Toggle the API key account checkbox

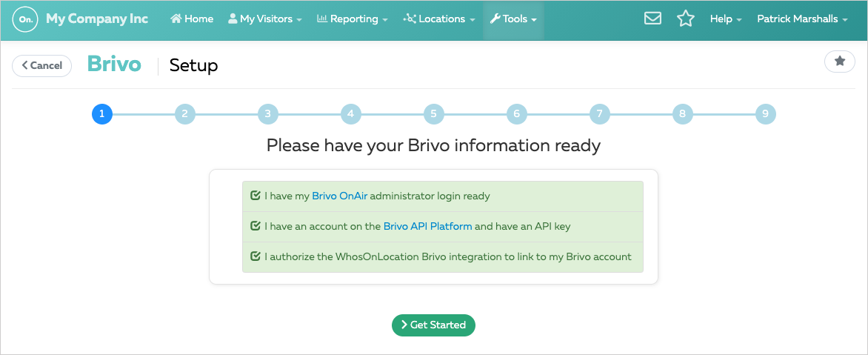point(256,227)
